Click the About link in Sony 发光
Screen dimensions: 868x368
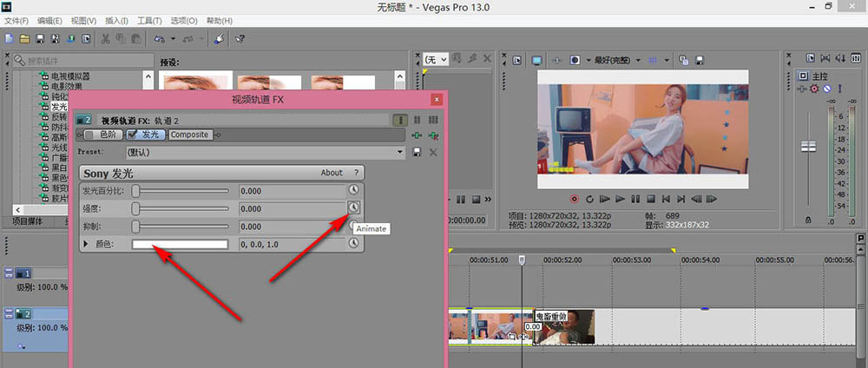point(332,173)
